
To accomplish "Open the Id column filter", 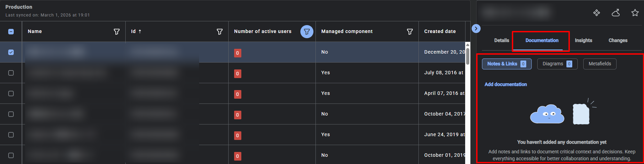I will tap(220, 32).
